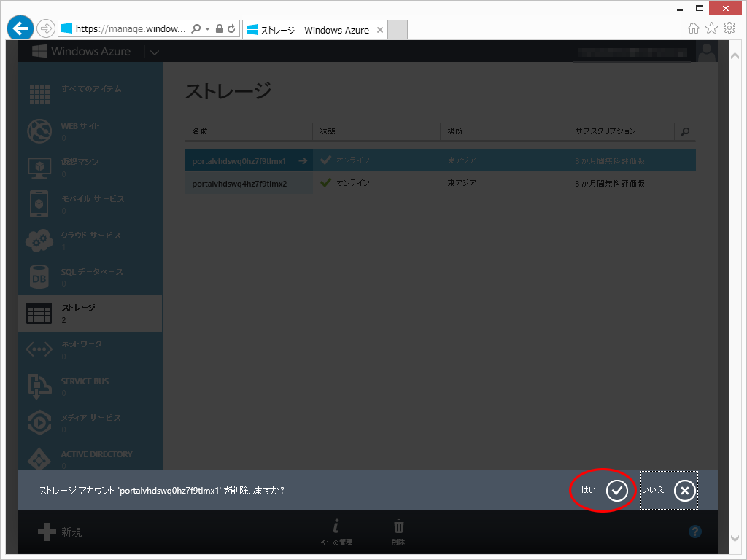Screen dimensions: 747x560
Task: Open the SQL データベース DB icon
Action: click(39, 277)
